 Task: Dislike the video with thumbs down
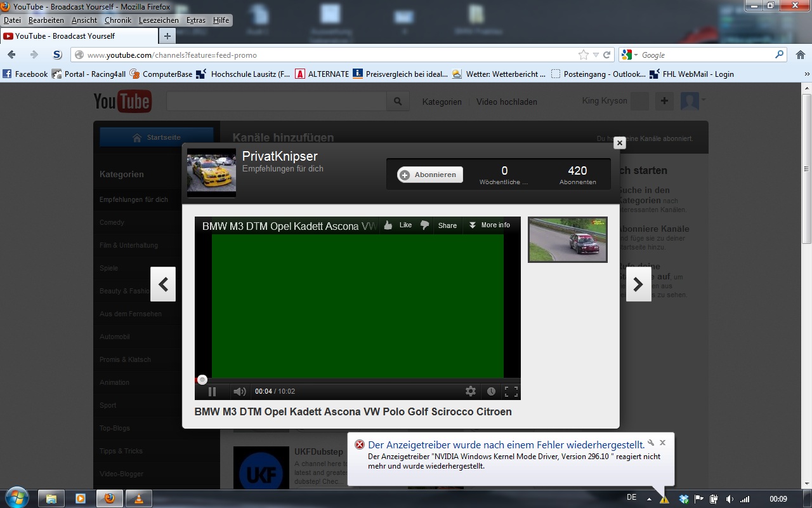tap(425, 225)
